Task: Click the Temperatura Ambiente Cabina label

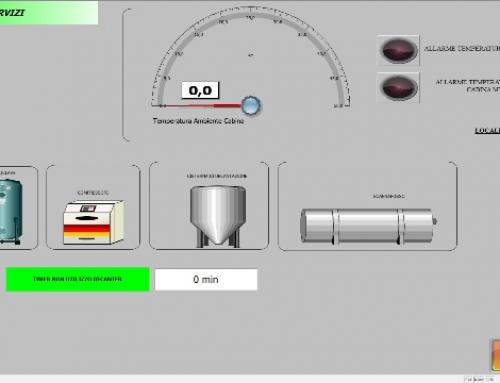Action: tap(198, 121)
